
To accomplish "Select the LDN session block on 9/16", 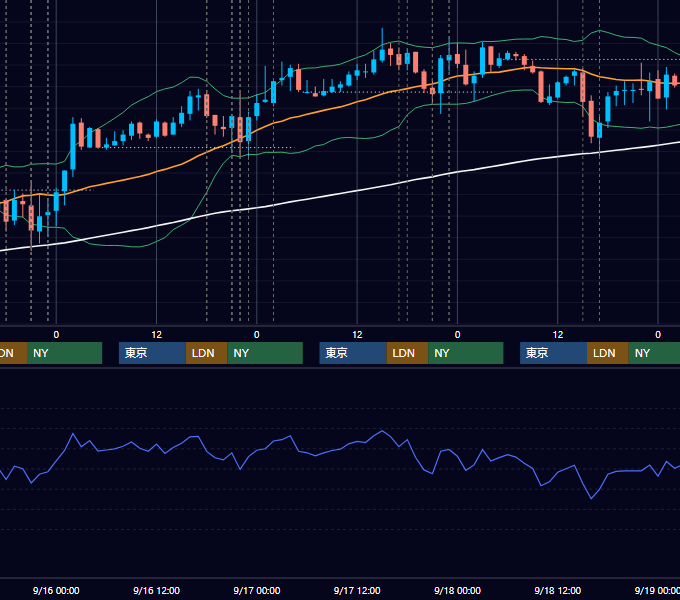I will click(x=206, y=353).
